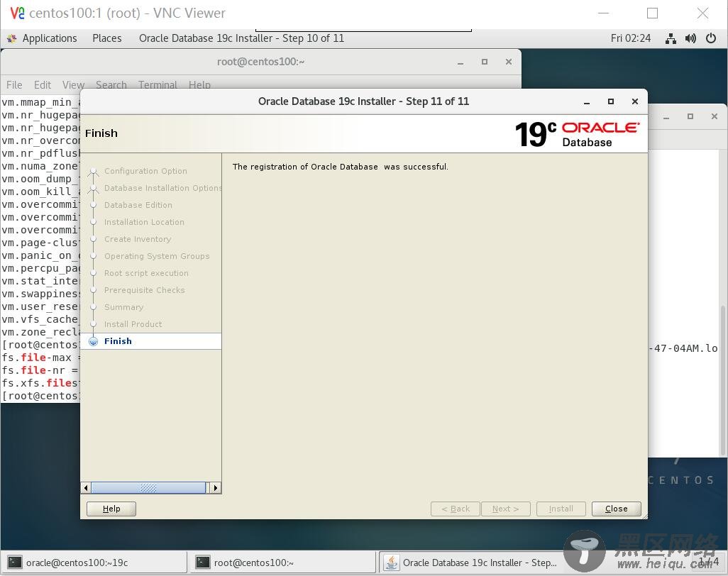Open terminal File menu

tap(14, 85)
